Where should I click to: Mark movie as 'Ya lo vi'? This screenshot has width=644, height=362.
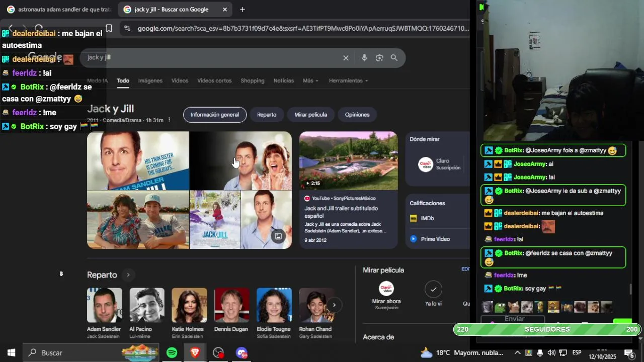(x=433, y=289)
